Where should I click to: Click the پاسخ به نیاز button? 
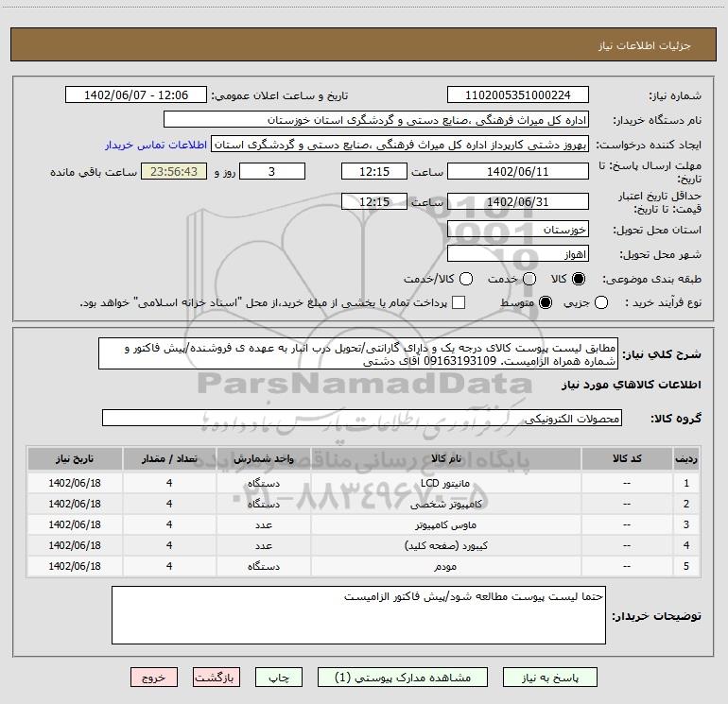pyautogui.click(x=550, y=678)
